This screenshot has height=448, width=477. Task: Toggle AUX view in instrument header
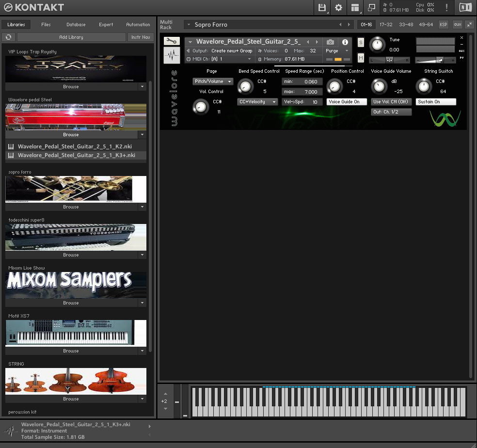[x=461, y=51]
